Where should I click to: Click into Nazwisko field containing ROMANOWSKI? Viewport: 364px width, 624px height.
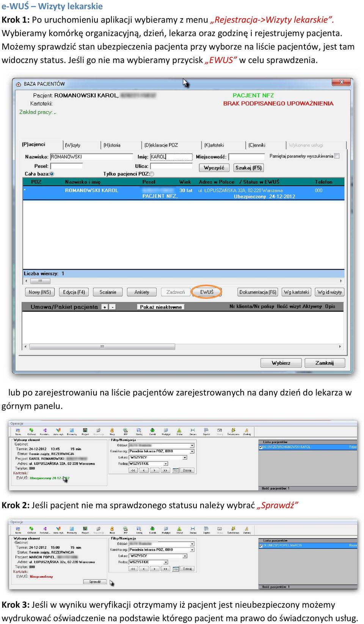point(91,156)
